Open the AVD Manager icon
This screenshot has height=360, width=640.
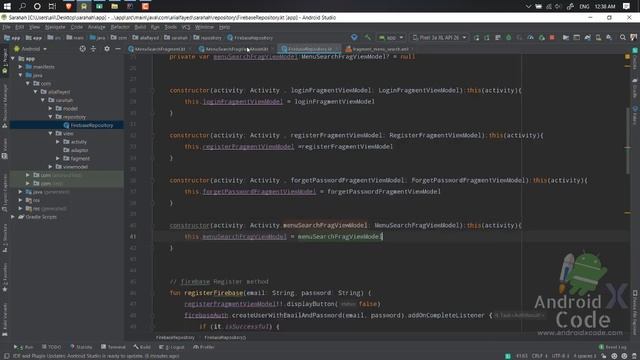point(598,38)
